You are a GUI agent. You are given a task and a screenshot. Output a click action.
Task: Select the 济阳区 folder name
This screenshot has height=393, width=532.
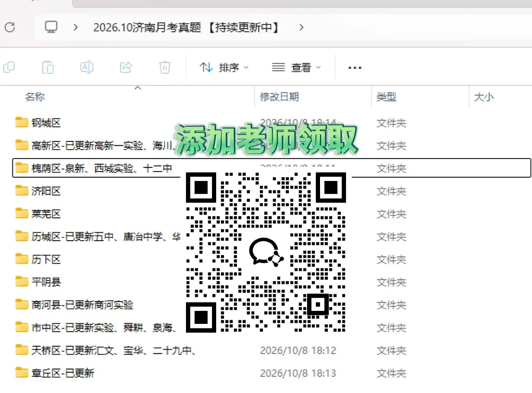(46, 191)
